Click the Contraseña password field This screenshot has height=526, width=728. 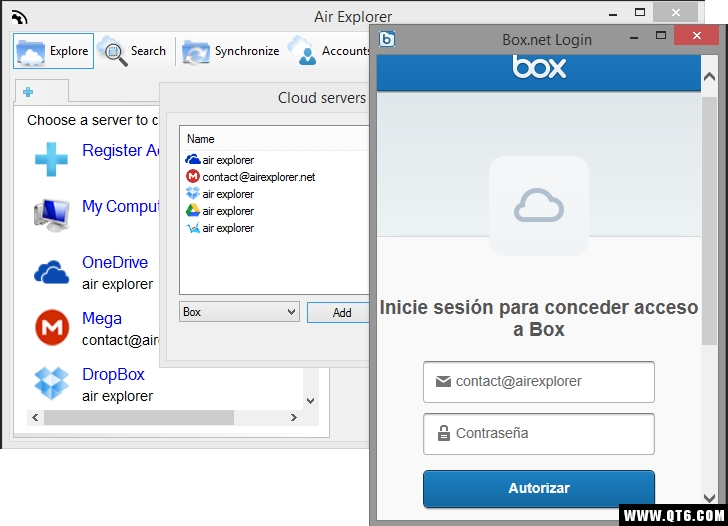[539, 434]
